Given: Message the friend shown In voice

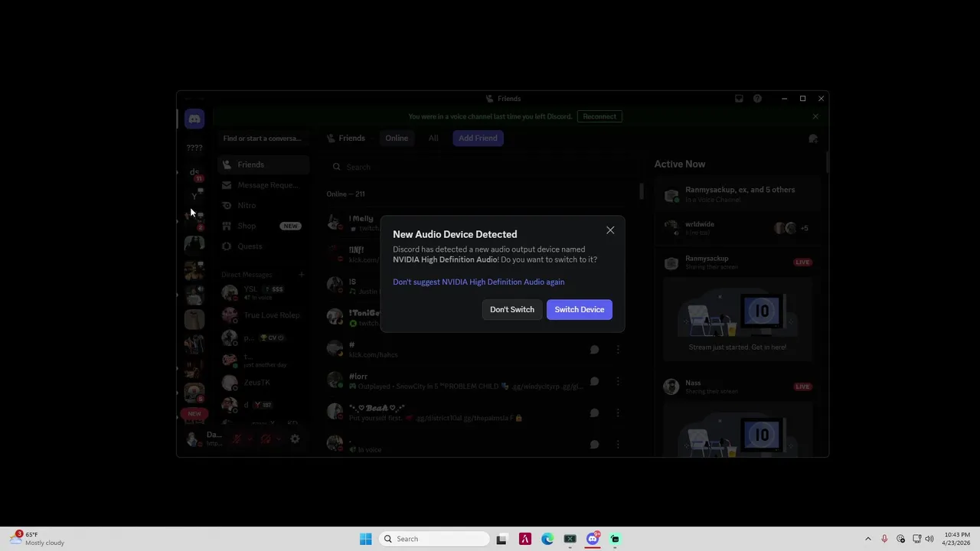Looking at the screenshot, I should click(x=594, y=444).
